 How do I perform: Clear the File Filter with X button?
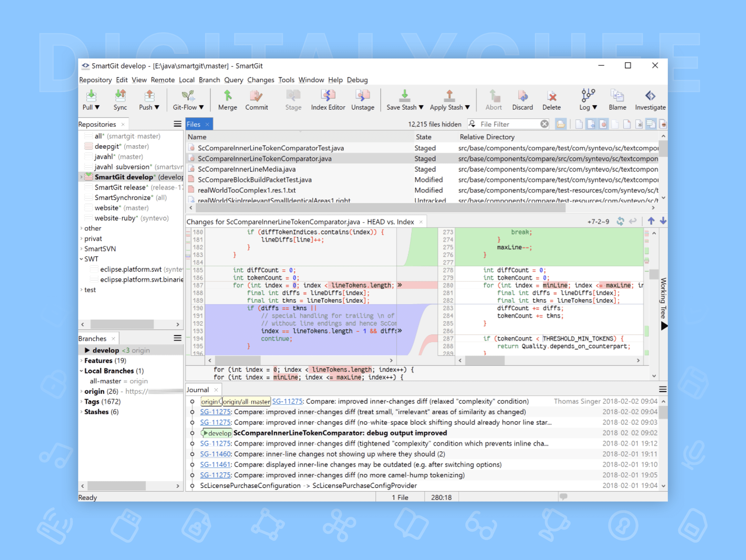[544, 124]
